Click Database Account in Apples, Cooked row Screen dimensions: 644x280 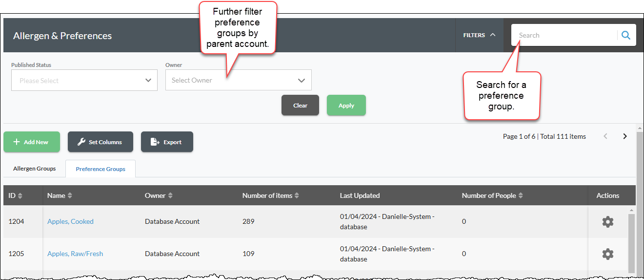[x=172, y=221]
